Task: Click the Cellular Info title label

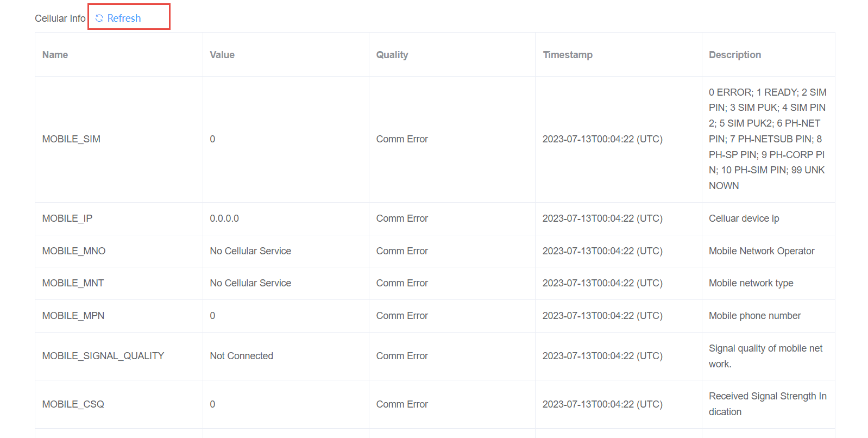Action: [60, 18]
